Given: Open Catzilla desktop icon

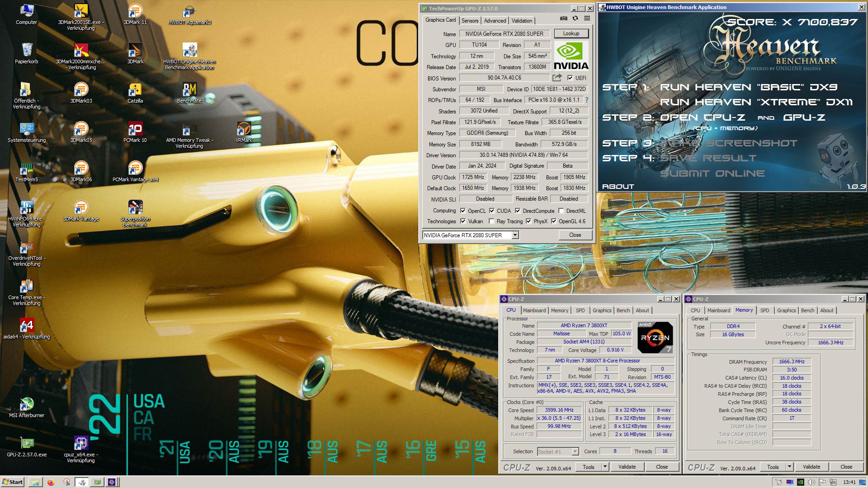Looking at the screenshot, I should click(135, 92).
